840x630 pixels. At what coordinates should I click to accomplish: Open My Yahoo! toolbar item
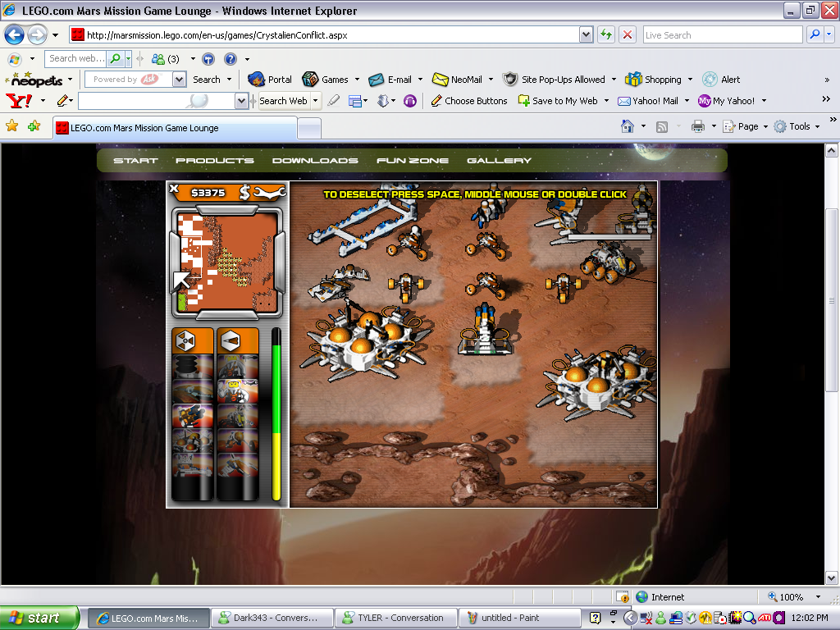point(727,101)
